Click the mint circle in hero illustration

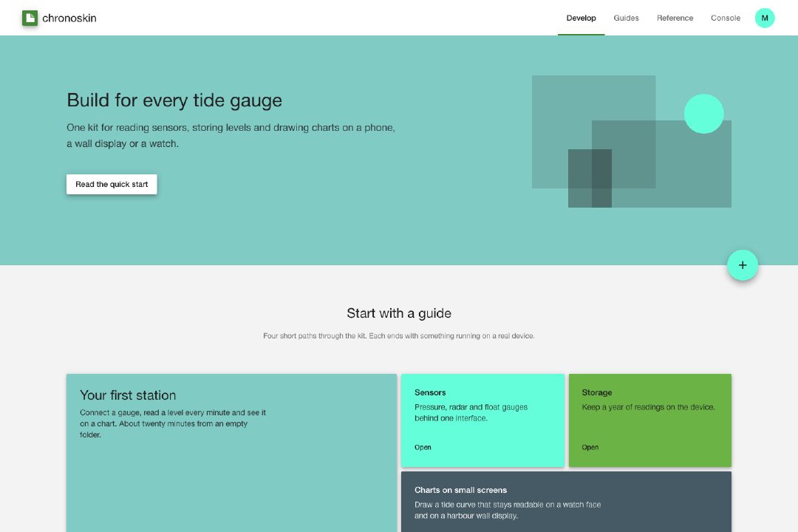point(704,114)
